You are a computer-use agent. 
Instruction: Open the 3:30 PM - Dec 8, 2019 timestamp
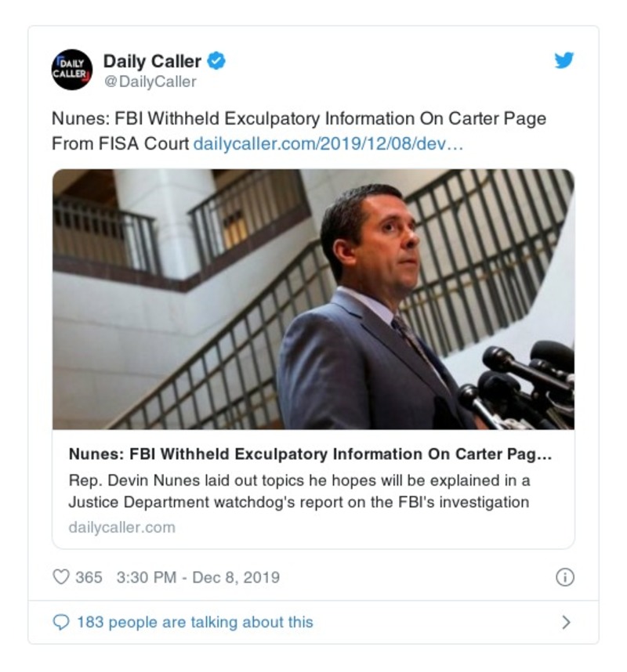point(198,577)
